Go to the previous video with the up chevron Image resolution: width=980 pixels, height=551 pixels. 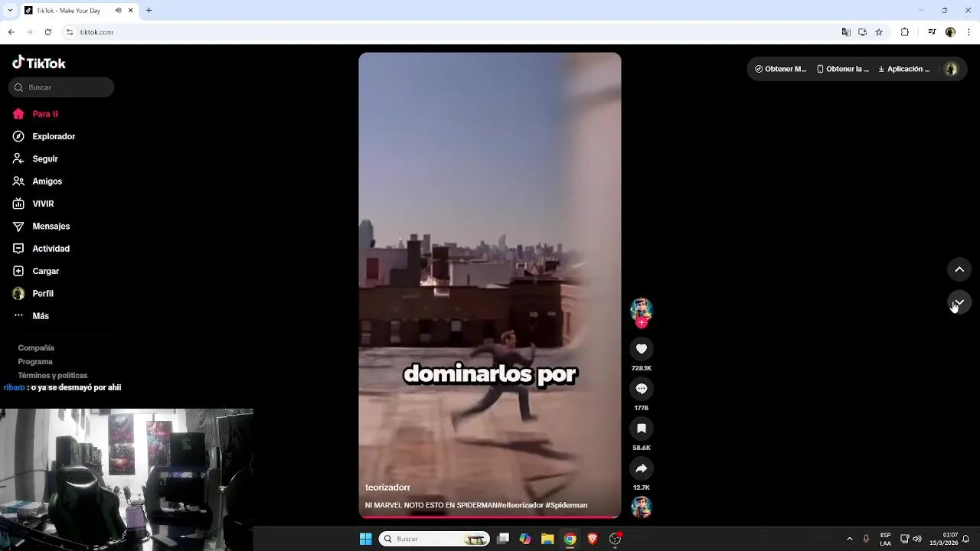click(959, 269)
